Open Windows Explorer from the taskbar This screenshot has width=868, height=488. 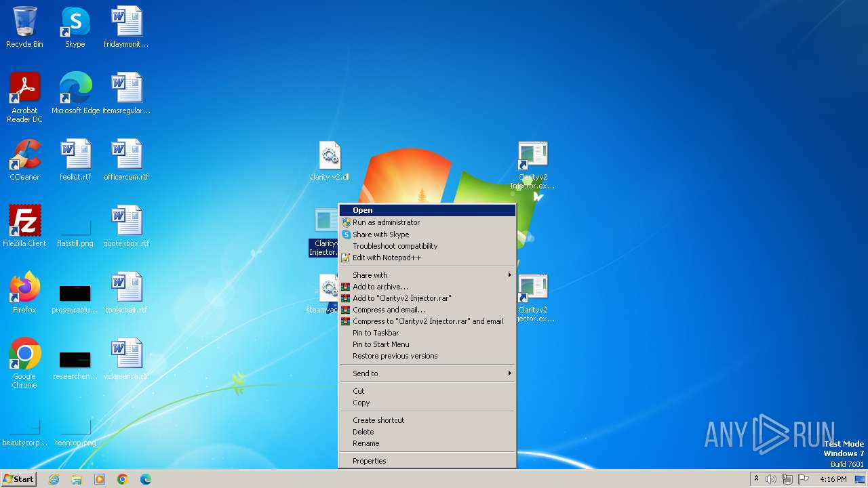(77, 479)
